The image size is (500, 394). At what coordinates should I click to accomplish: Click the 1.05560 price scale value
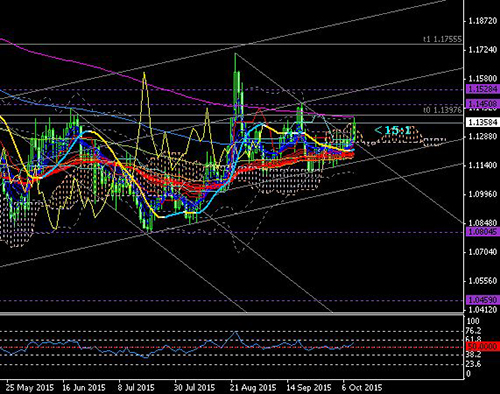coord(483,281)
